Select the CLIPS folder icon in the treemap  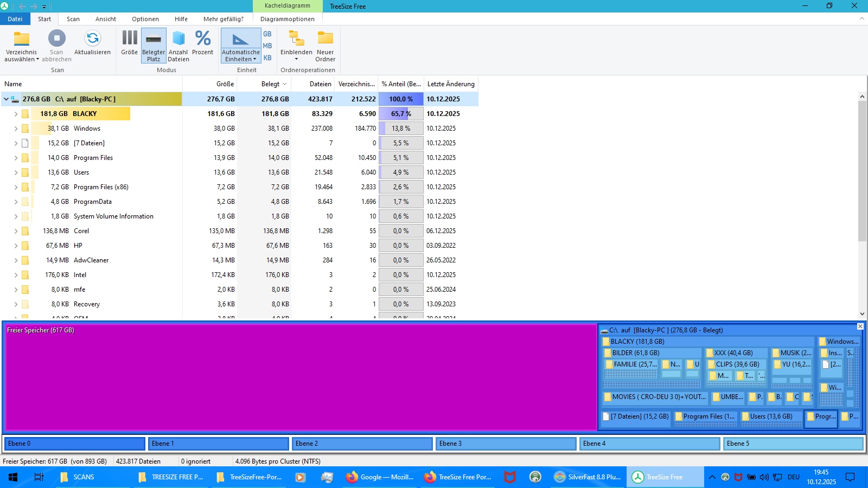(711, 364)
